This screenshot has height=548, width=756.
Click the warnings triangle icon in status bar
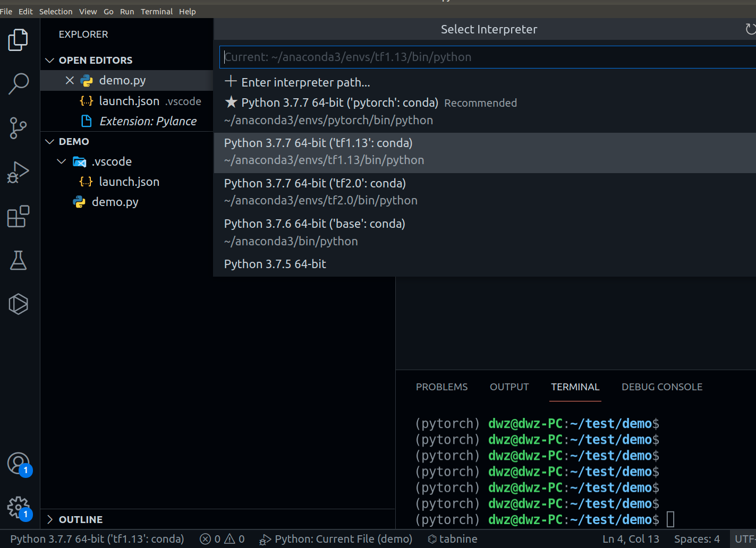pyautogui.click(x=230, y=539)
